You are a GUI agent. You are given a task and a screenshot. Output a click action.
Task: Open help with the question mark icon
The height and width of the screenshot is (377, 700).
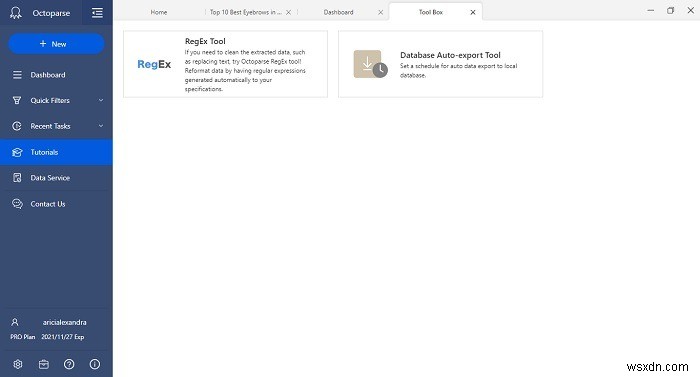pos(69,364)
